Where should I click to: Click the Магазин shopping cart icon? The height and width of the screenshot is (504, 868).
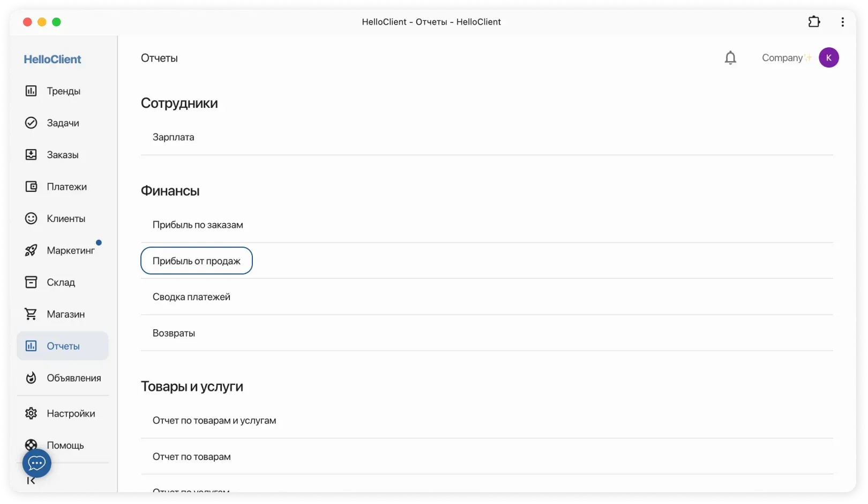pos(31,314)
